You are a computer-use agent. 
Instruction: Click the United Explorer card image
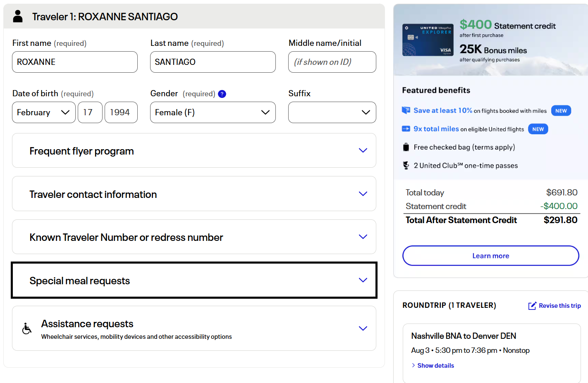[x=428, y=40]
